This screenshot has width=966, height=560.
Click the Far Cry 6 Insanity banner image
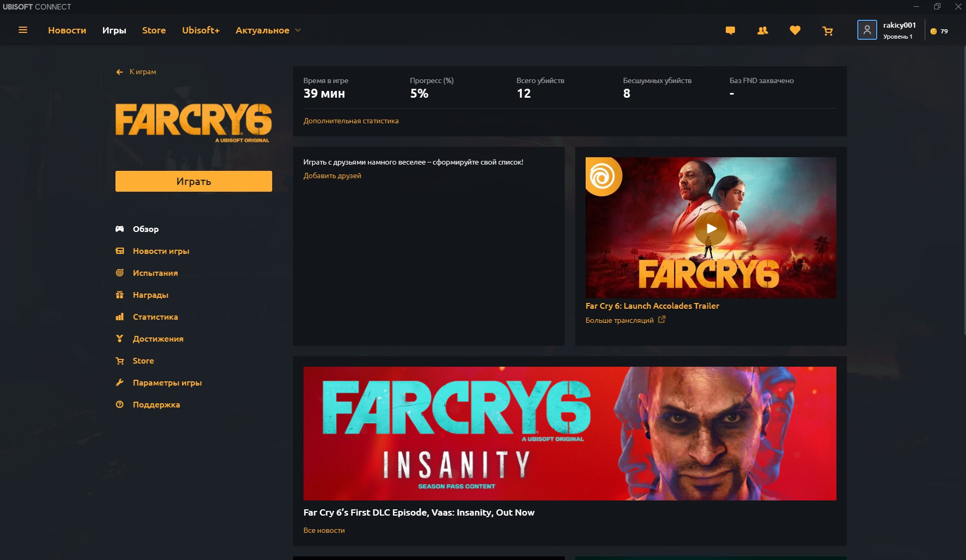(570, 434)
